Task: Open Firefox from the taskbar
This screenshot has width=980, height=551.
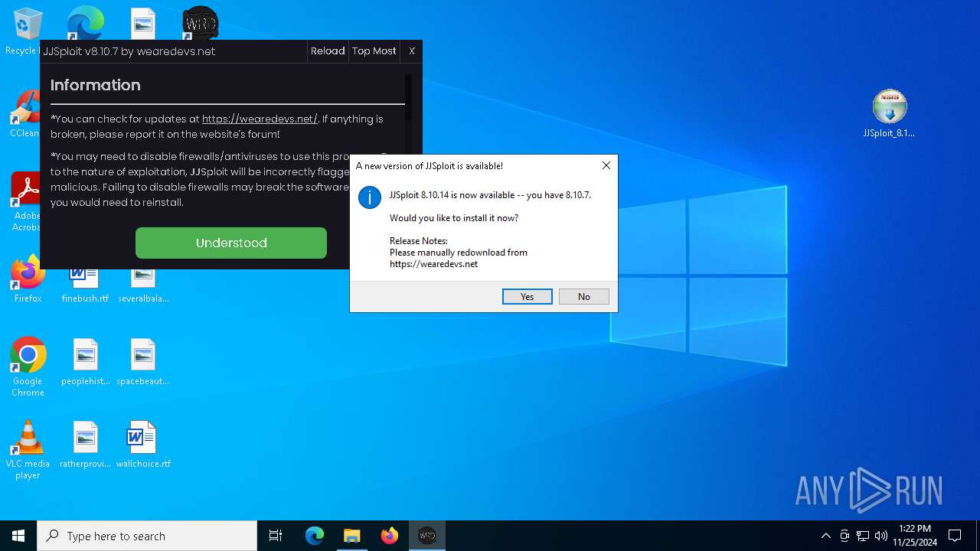Action: click(x=390, y=536)
